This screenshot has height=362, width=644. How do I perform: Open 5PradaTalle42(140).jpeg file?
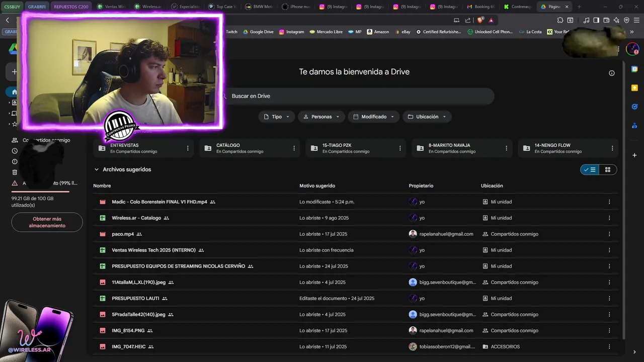pyautogui.click(x=138, y=314)
